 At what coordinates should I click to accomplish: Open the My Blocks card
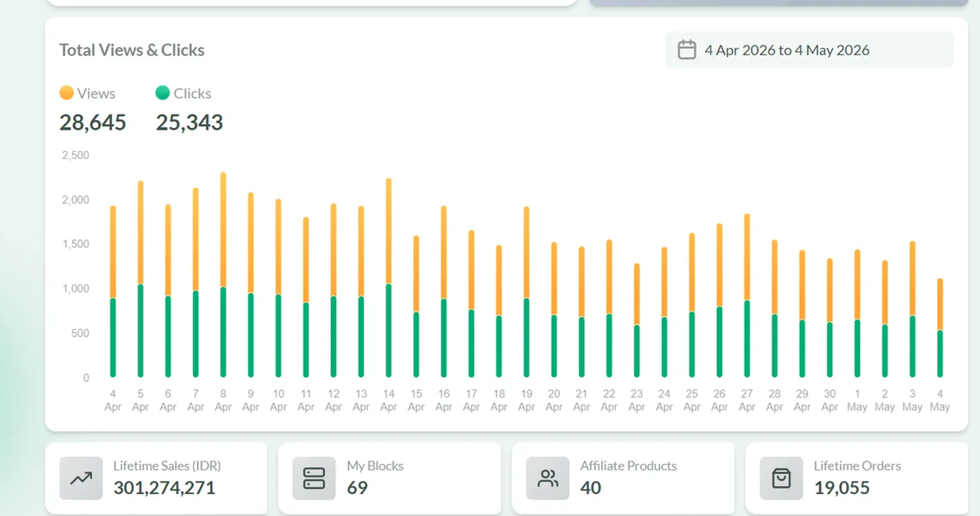(389, 478)
